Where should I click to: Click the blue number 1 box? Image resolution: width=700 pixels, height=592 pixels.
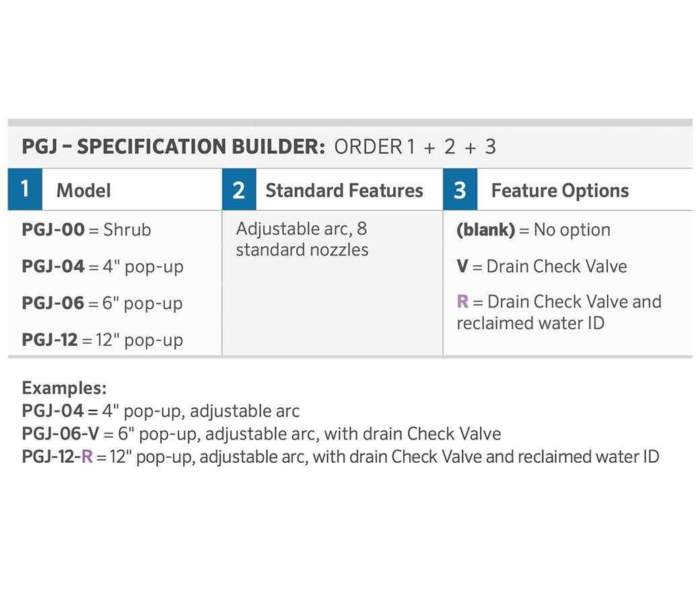(x=25, y=189)
